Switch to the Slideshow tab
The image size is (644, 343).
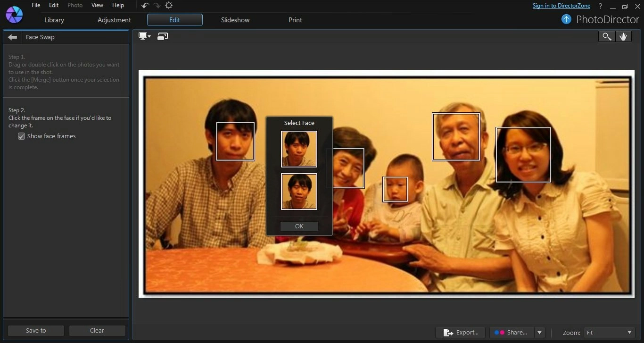click(x=235, y=20)
